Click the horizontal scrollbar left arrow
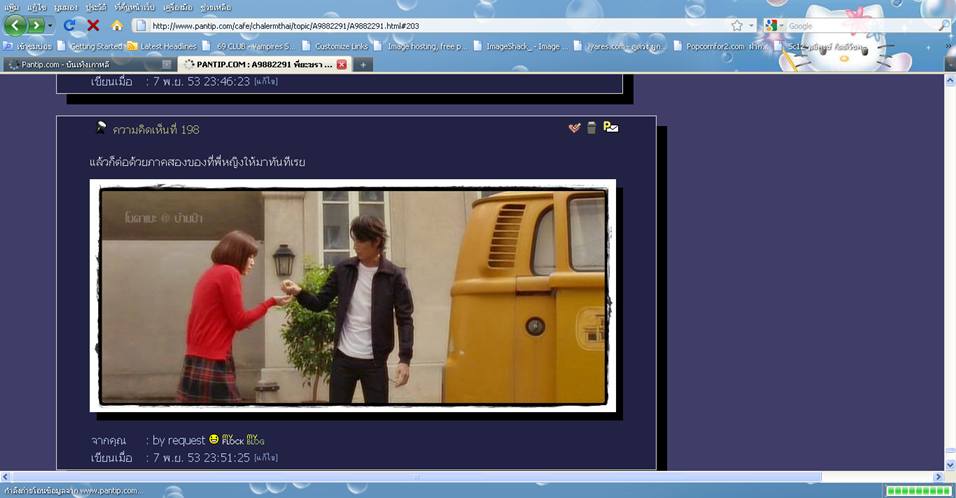Viewport: 956px width, 498px height. click(x=5, y=477)
